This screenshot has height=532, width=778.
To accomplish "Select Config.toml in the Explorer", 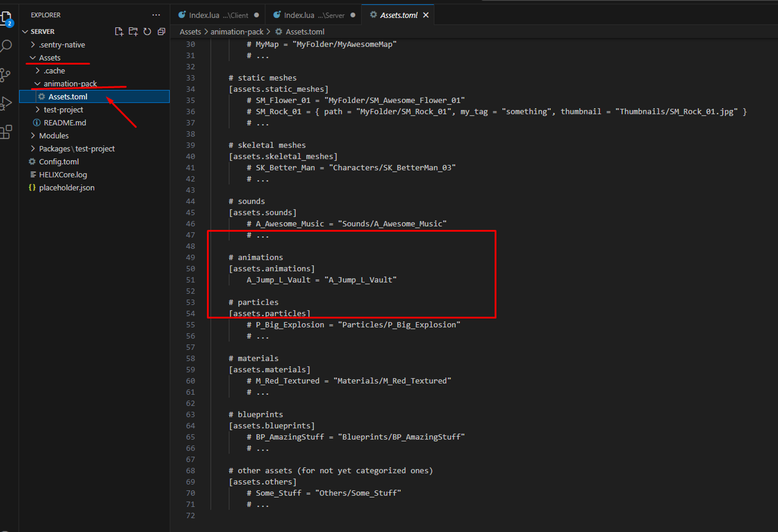I will click(59, 161).
